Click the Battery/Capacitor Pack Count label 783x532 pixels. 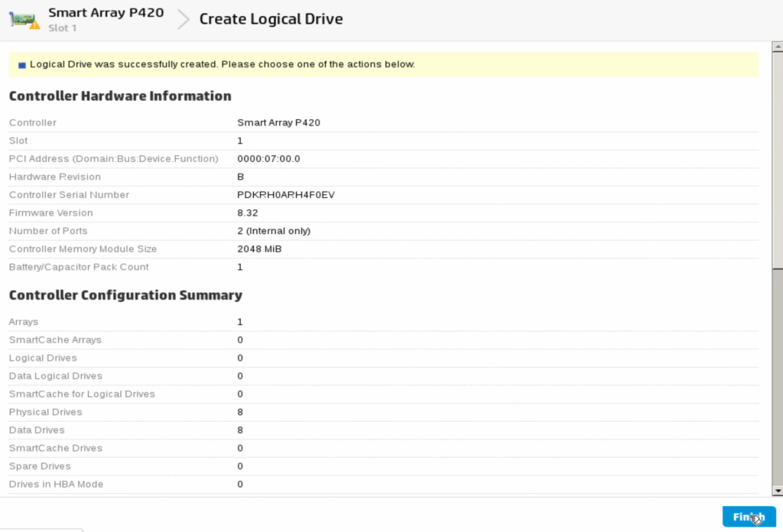coord(79,267)
